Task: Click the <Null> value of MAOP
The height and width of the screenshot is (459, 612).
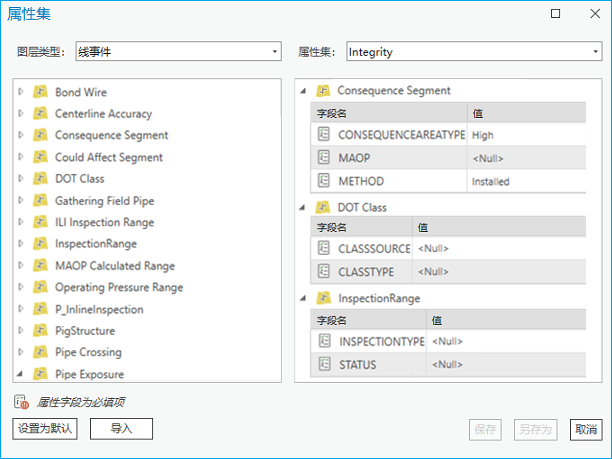Action: [488, 158]
